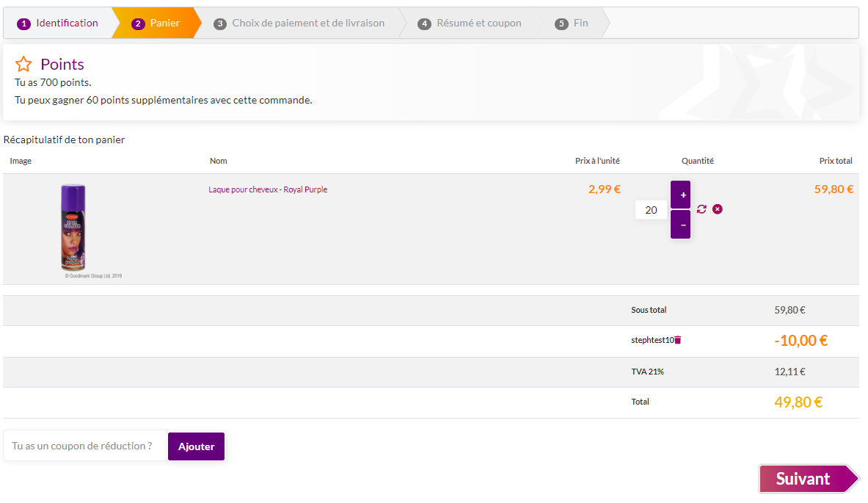Go to the Identification step

(x=59, y=23)
